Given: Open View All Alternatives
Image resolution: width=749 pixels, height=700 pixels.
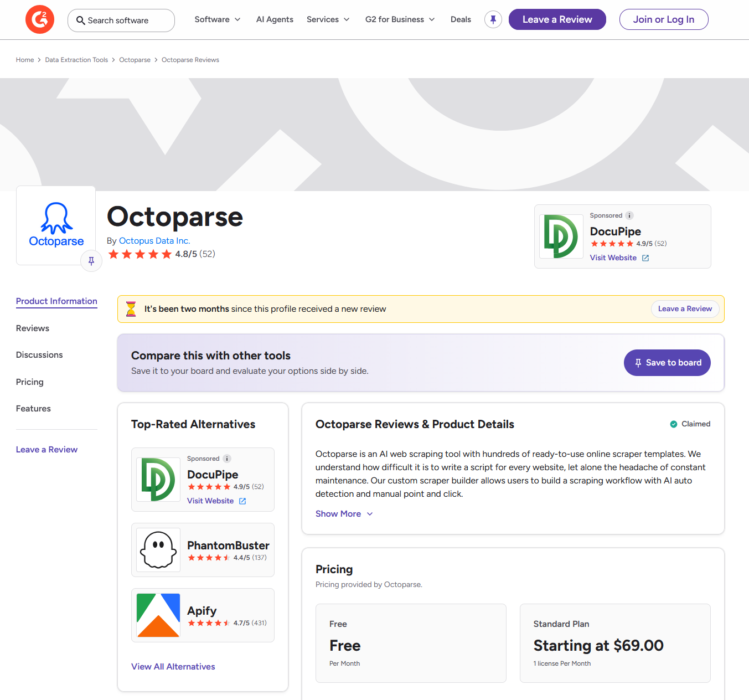Looking at the screenshot, I should [173, 666].
